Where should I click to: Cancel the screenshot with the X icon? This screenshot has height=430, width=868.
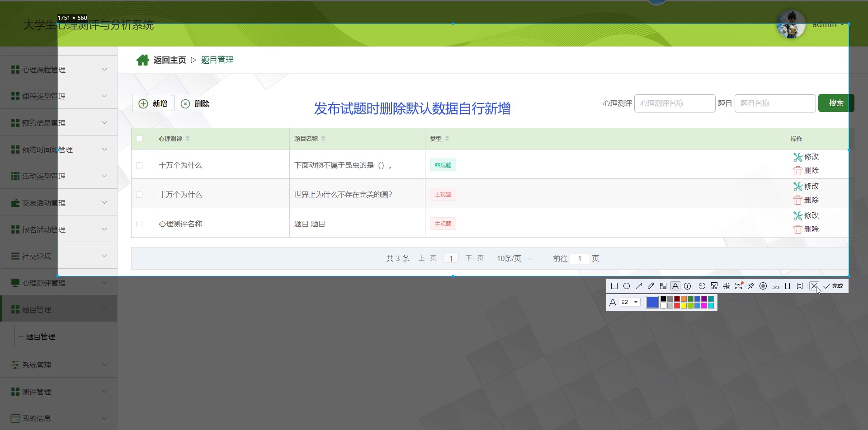(x=814, y=286)
